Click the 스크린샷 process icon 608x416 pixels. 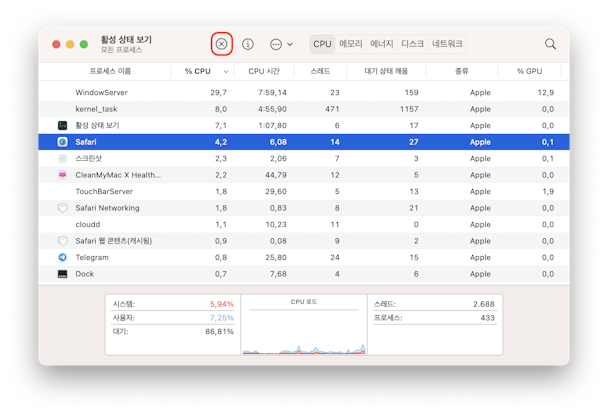point(62,158)
